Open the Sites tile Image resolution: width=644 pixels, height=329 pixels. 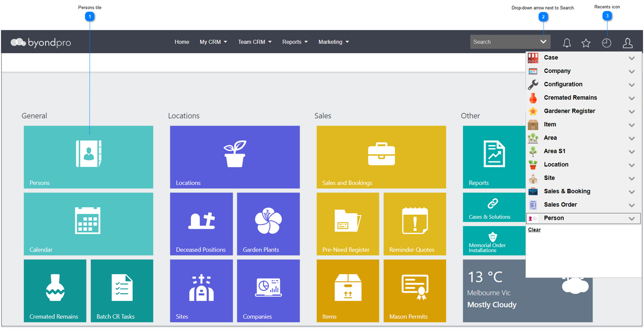coord(201,291)
